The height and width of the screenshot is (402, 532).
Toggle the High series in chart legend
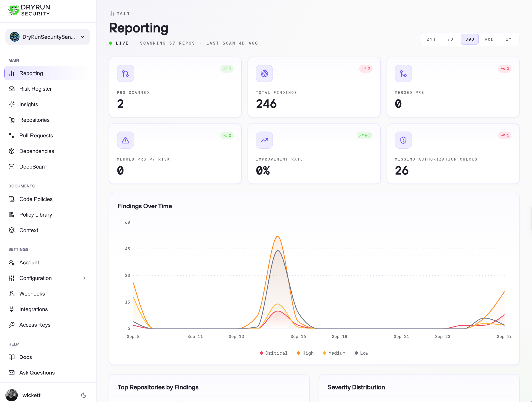click(305, 353)
